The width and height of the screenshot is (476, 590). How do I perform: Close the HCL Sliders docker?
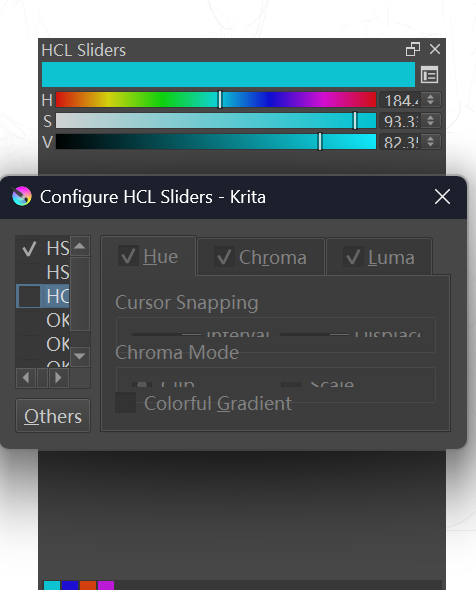point(435,49)
